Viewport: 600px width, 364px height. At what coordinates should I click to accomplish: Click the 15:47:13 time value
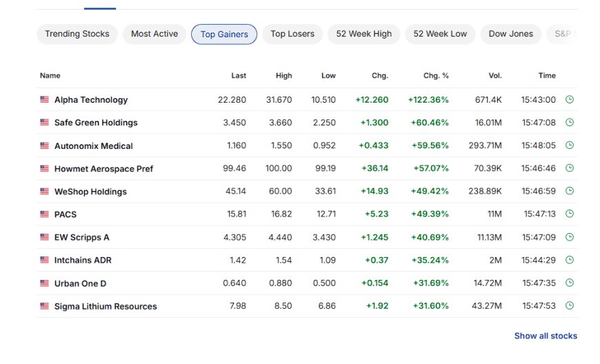pyautogui.click(x=539, y=214)
